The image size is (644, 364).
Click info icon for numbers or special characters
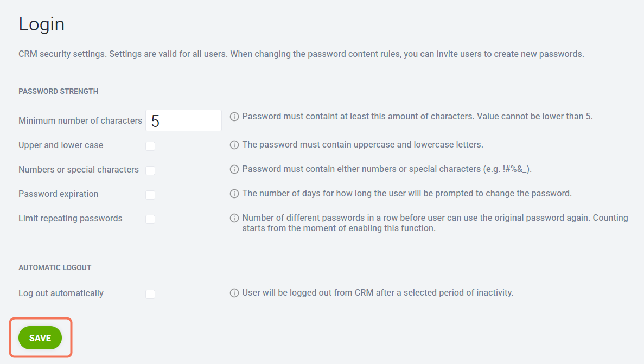coord(234,169)
